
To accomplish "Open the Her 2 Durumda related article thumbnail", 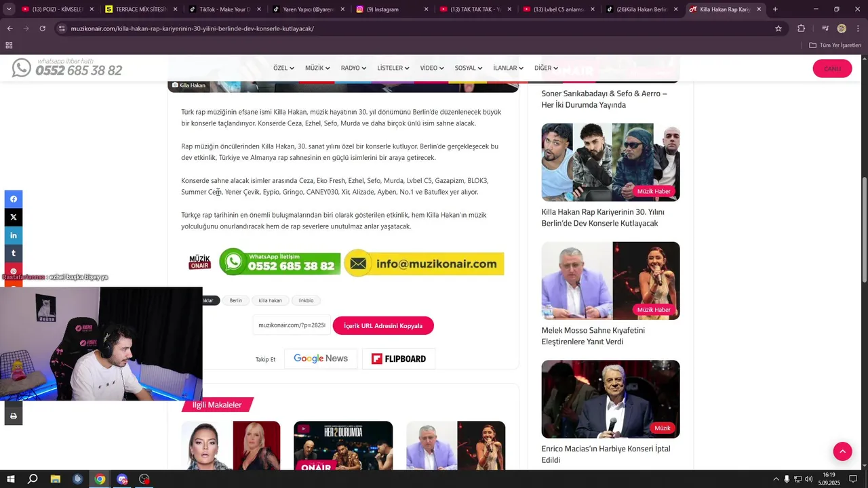I will pyautogui.click(x=343, y=445).
